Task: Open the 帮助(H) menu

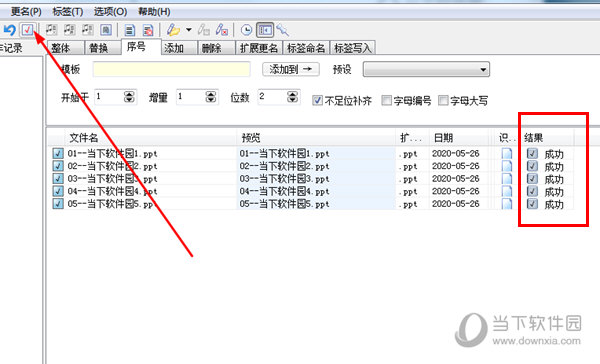Action: [154, 12]
